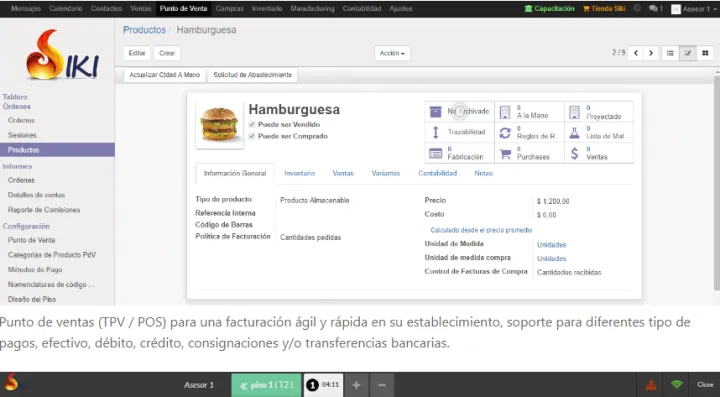Open the Lista de Materiales button
The height and width of the screenshot is (397, 720).
(x=599, y=132)
